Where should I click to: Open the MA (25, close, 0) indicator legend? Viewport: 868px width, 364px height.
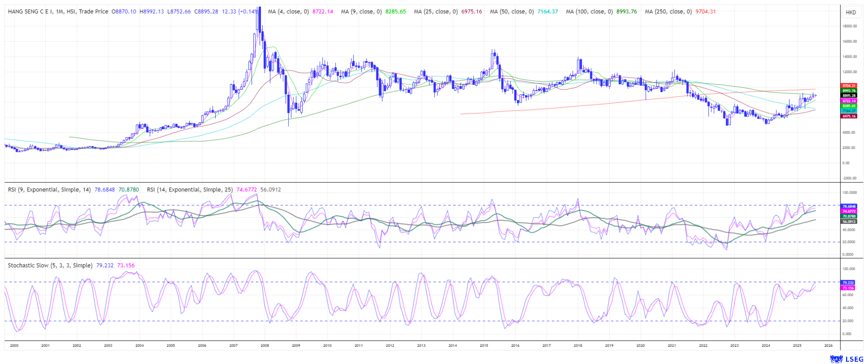435,12
